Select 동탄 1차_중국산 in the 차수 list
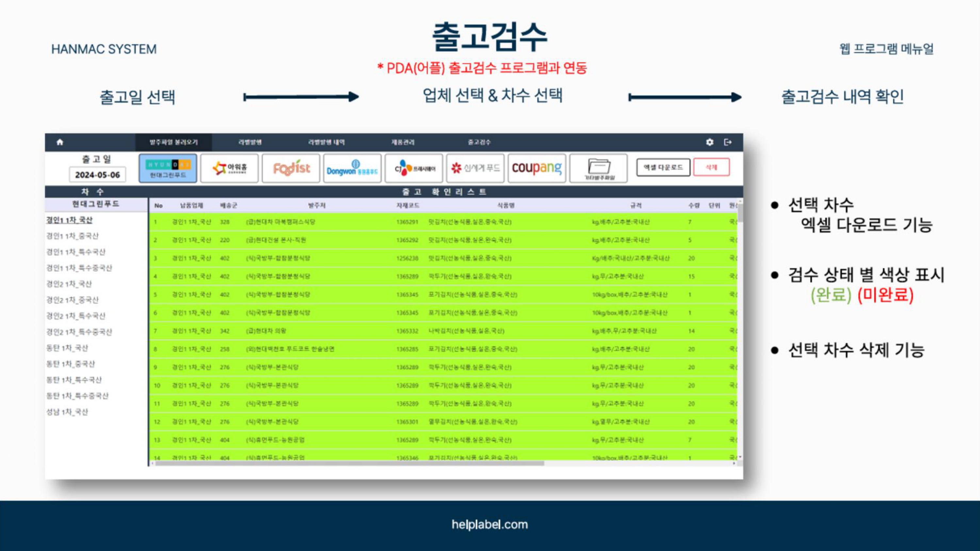 click(70, 364)
